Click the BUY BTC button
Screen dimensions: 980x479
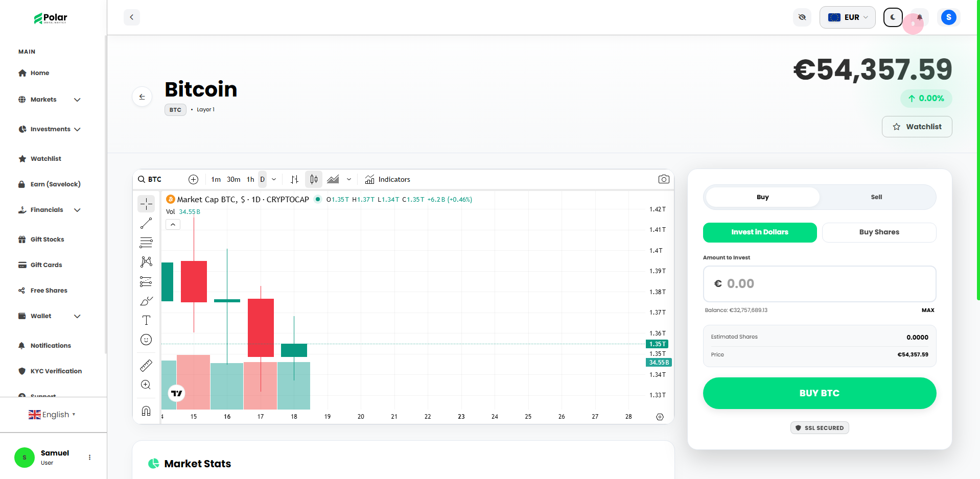click(820, 393)
